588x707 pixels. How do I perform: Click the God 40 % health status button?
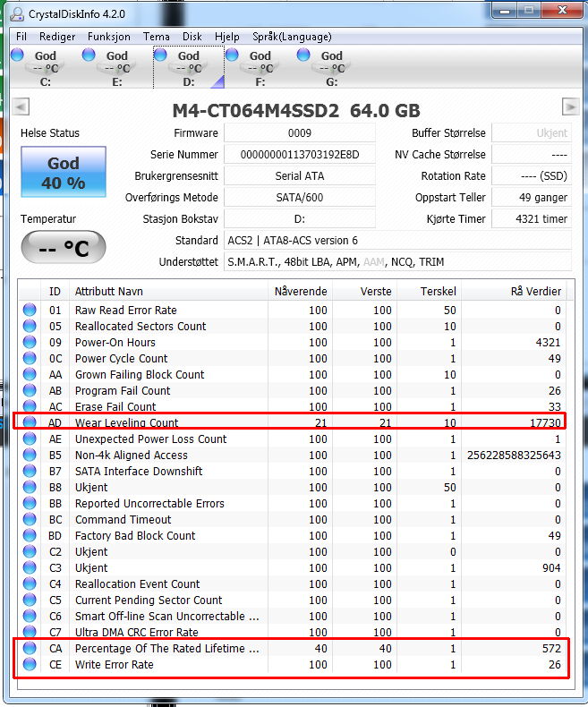(64, 172)
